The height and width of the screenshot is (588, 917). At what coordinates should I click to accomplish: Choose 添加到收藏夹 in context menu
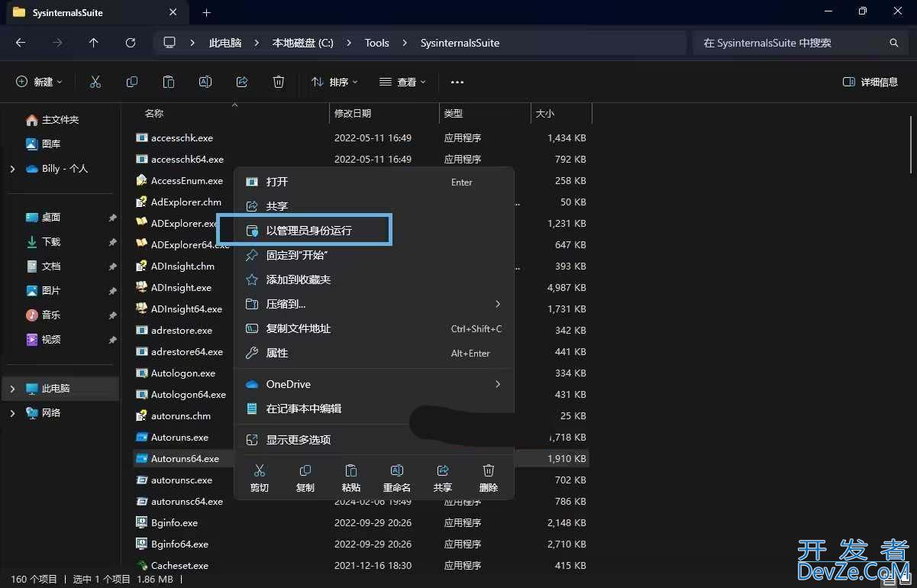(x=374, y=279)
